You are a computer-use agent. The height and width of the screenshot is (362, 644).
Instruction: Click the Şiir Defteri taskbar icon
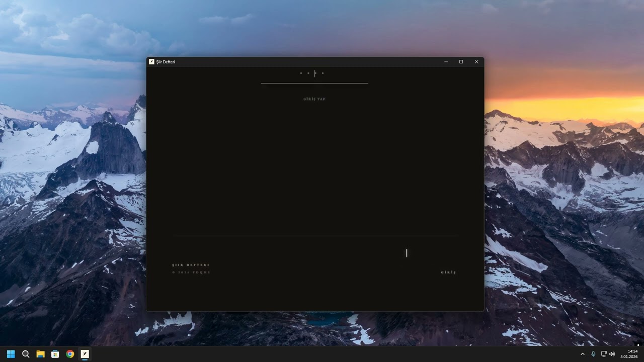coord(85,354)
